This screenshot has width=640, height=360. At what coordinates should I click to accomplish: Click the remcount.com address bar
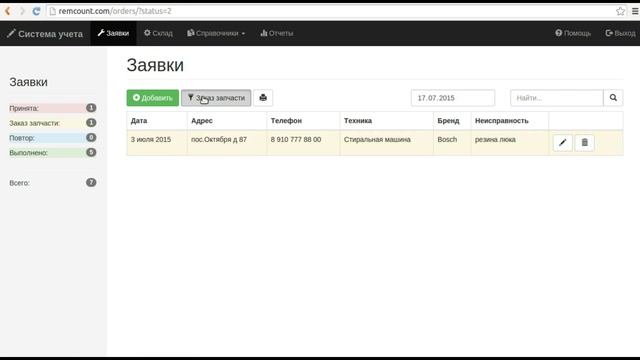tap(331, 11)
